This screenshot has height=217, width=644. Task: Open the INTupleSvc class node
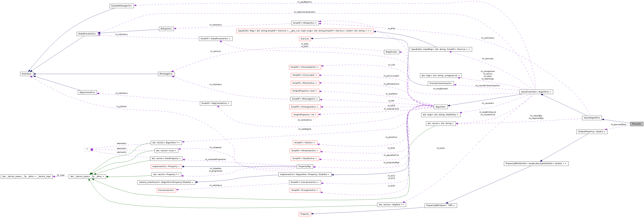pyautogui.click(x=166, y=28)
